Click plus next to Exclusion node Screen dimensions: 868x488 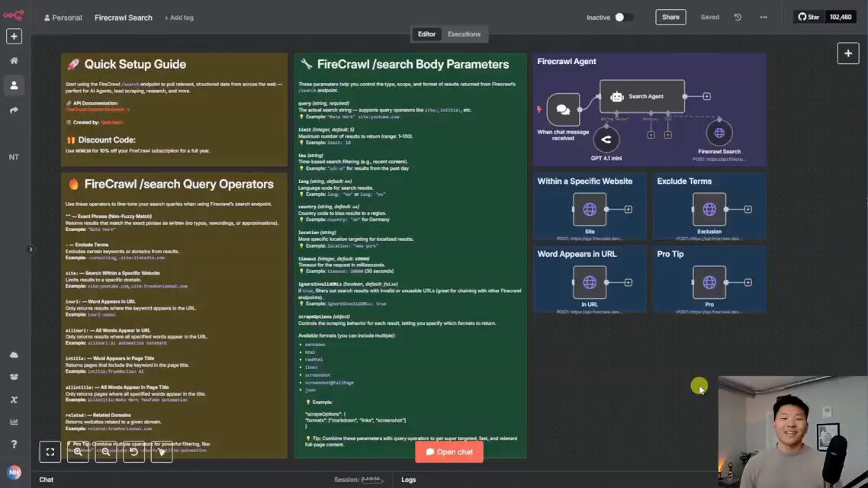[748, 209]
